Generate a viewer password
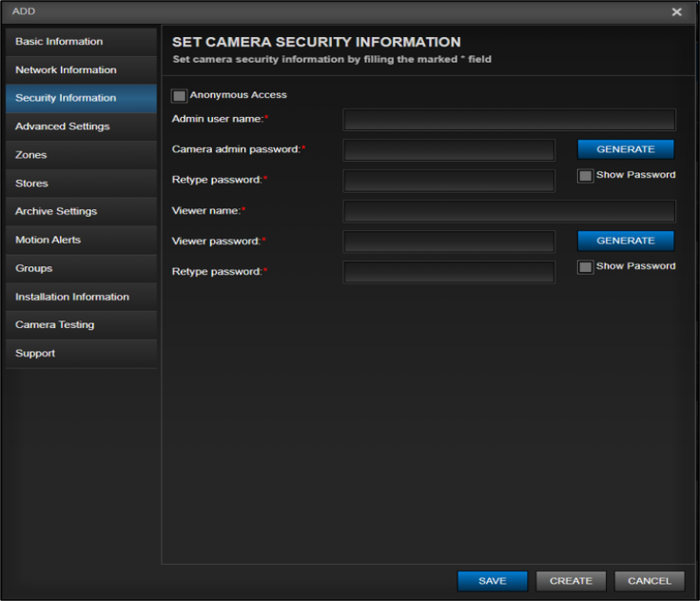 (626, 241)
